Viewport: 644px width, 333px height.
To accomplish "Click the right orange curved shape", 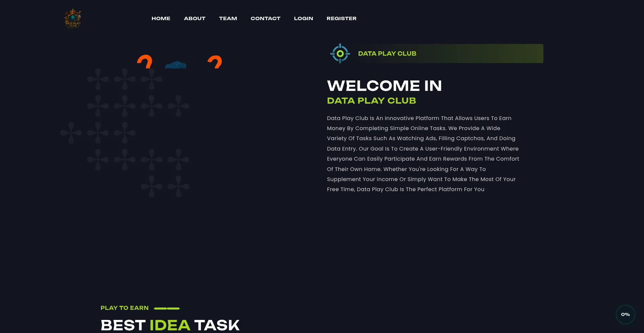I will click(x=215, y=62).
